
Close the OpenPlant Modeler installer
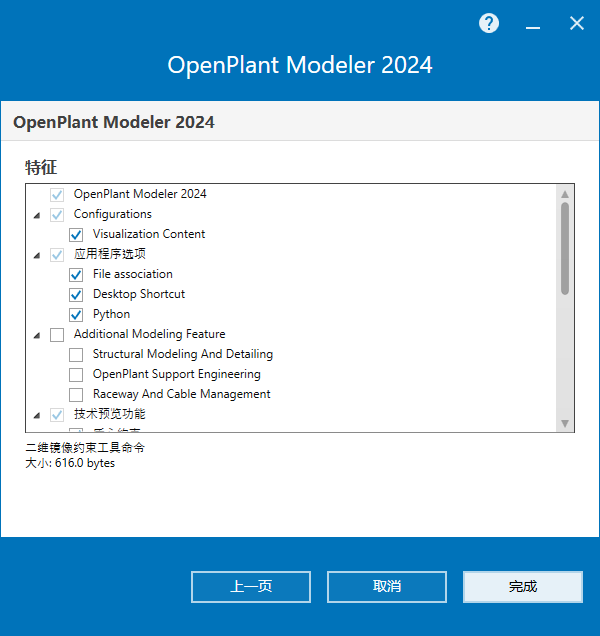576,23
